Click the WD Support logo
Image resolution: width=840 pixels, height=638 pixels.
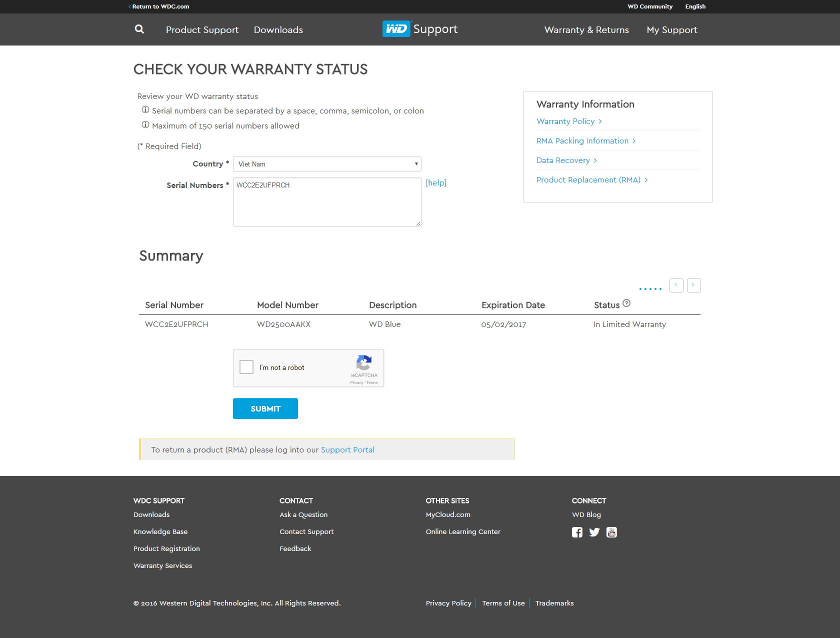[420, 29]
